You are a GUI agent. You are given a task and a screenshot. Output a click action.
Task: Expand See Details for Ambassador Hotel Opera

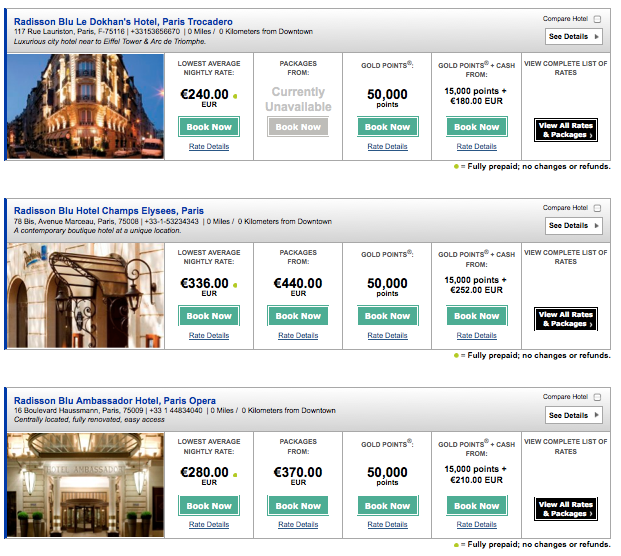tap(574, 416)
